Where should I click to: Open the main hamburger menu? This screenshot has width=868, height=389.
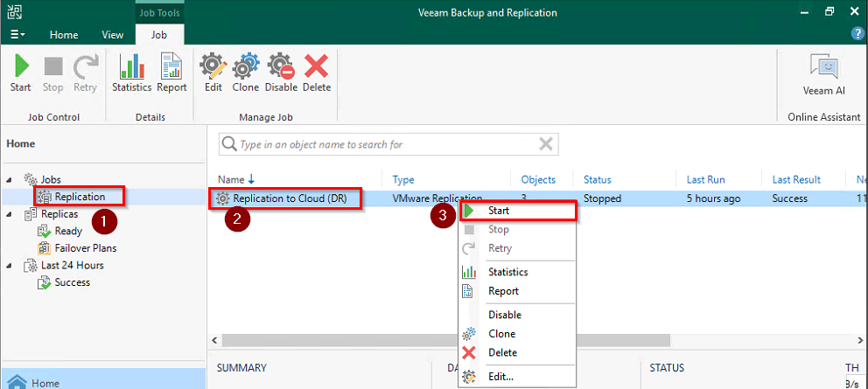coord(17,35)
